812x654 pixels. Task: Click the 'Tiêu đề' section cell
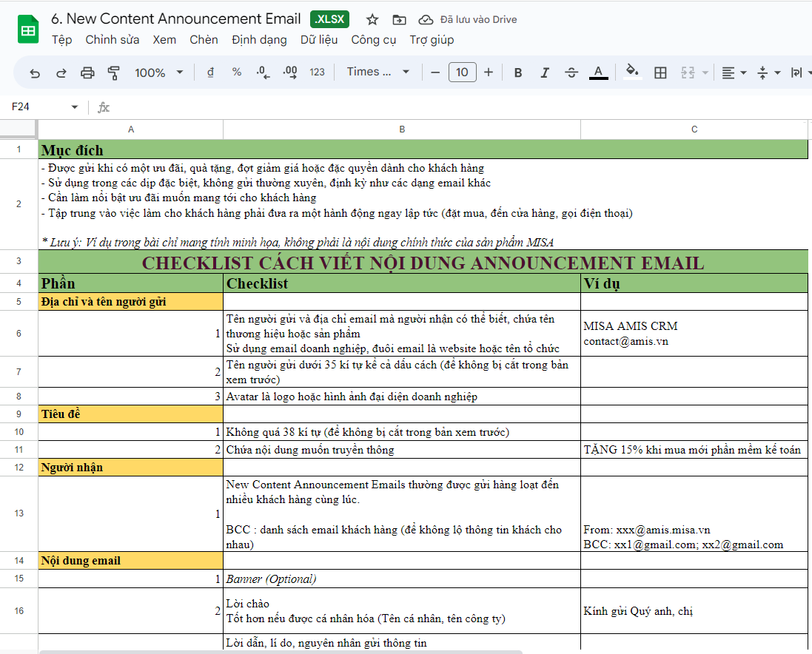click(x=130, y=414)
